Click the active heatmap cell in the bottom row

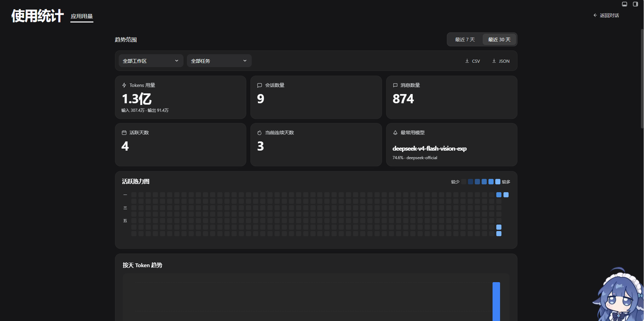click(499, 234)
